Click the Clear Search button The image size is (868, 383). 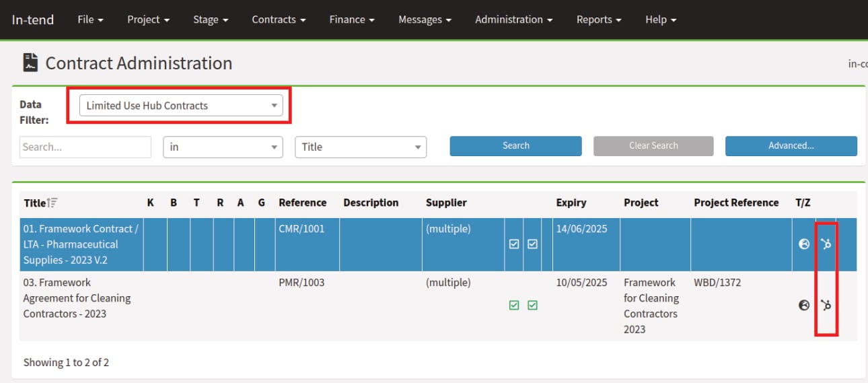(x=653, y=145)
